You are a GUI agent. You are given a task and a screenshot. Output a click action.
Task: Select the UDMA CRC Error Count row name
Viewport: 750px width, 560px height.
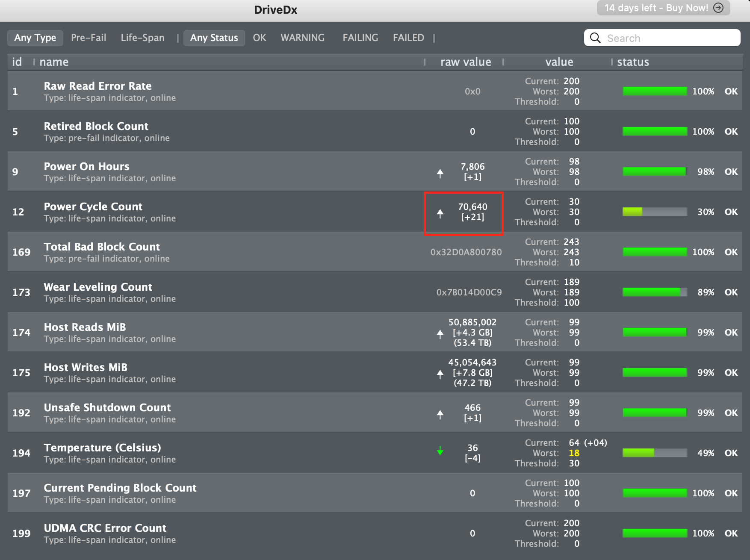point(105,528)
